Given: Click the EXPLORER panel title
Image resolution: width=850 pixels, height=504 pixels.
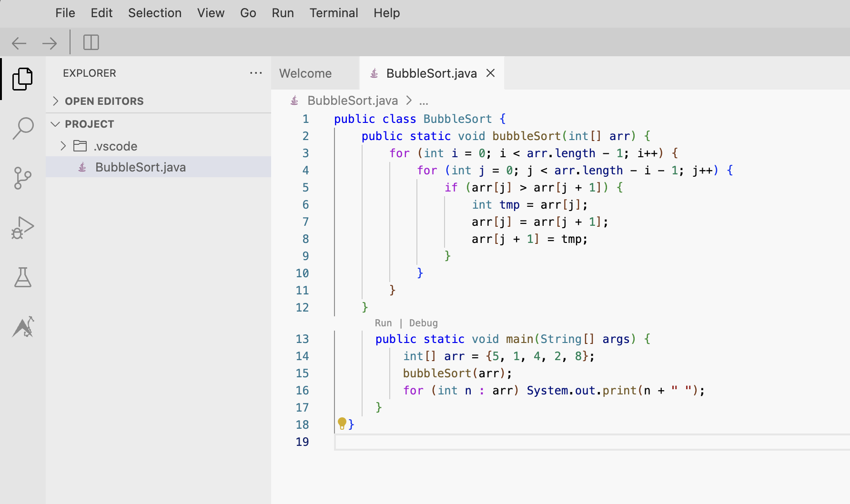Looking at the screenshot, I should click(90, 73).
